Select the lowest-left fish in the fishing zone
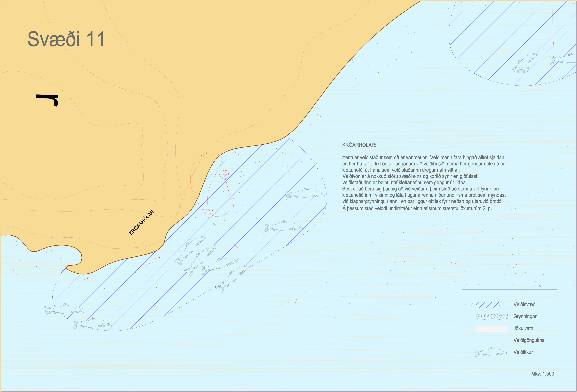 point(64,309)
